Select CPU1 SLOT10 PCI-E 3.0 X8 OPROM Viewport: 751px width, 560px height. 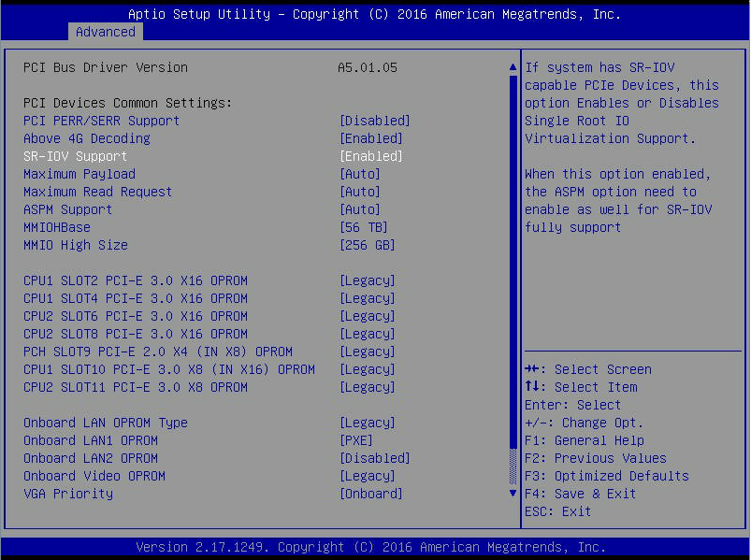click(169, 369)
